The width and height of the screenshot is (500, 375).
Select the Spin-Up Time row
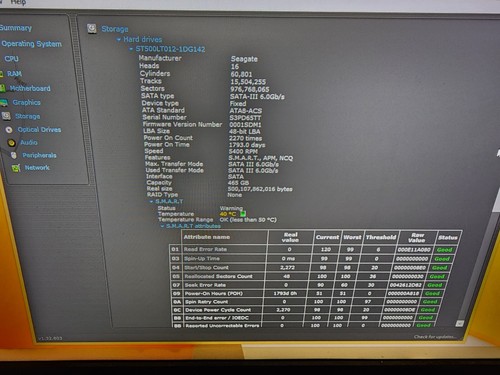(x=312, y=259)
